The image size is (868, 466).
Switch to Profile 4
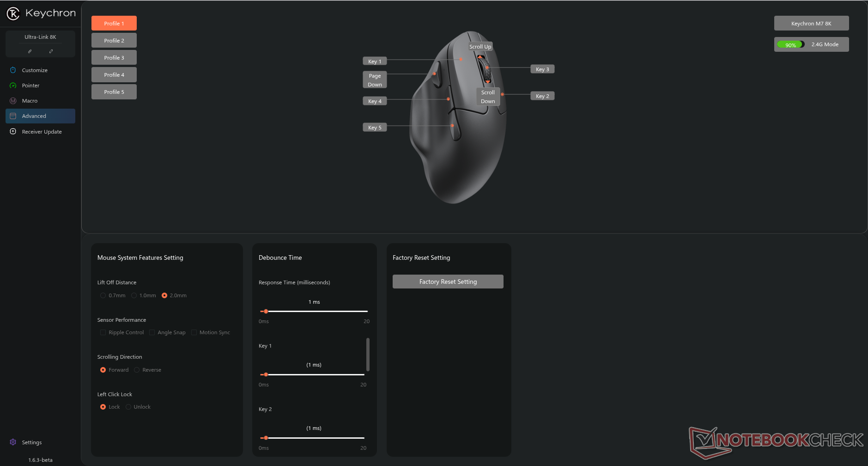coord(114,74)
